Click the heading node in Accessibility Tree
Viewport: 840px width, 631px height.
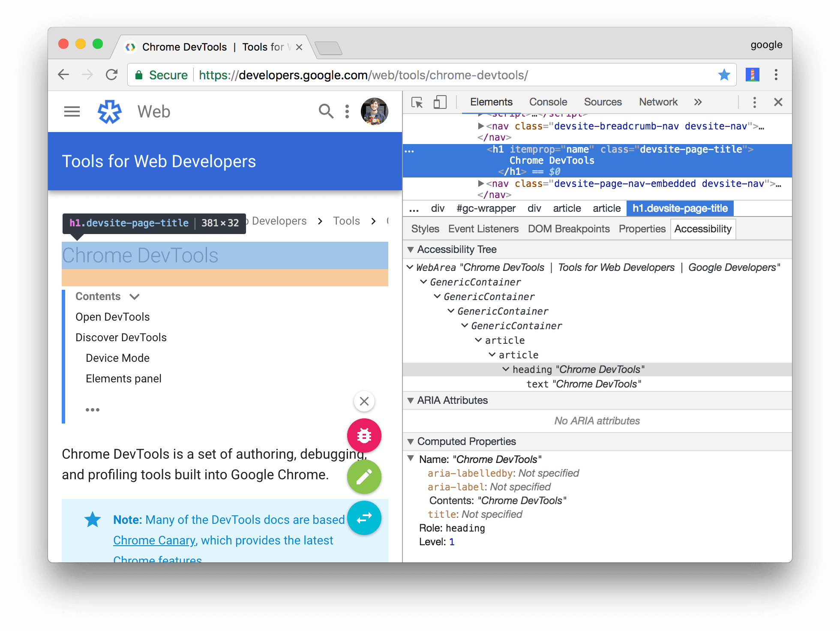pyautogui.click(x=576, y=369)
